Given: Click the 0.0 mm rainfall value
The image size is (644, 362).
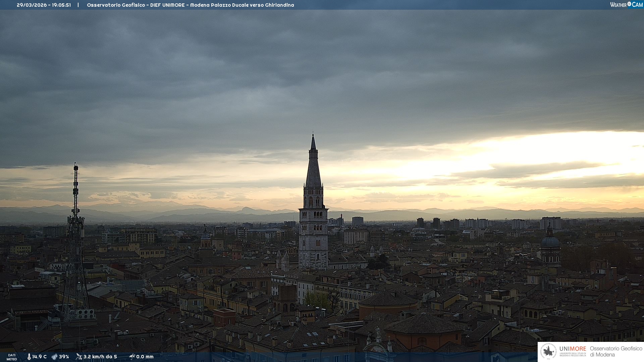Looking at the screenshot, I should coord(145,357).
